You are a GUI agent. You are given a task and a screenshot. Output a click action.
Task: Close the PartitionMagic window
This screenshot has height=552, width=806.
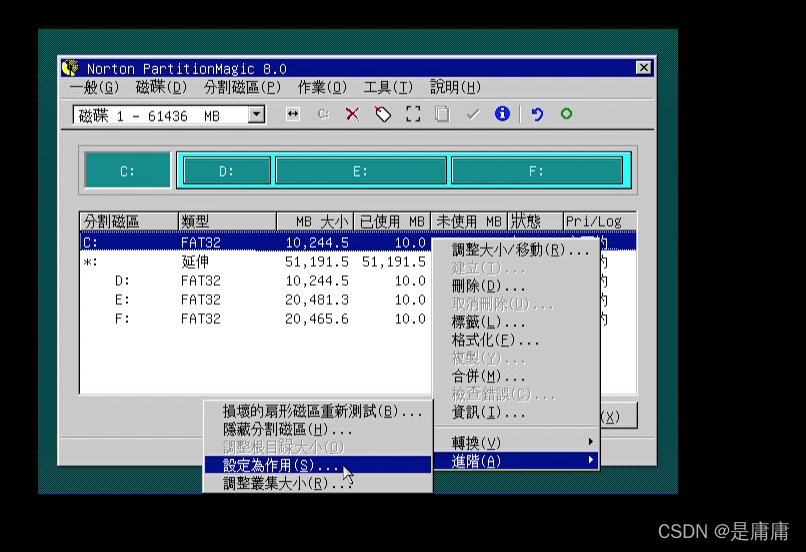tap(643, 67)
